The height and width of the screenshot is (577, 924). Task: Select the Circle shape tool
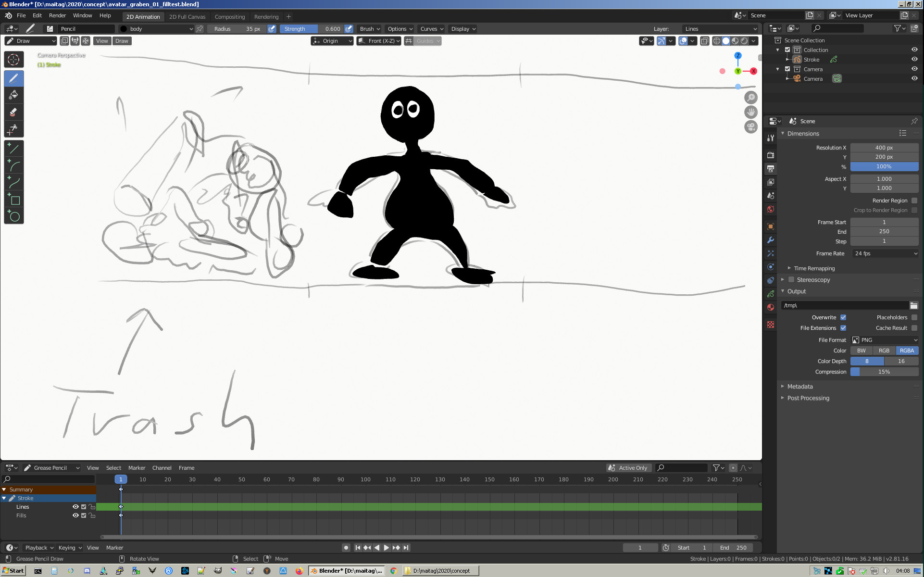click(13, 216)
